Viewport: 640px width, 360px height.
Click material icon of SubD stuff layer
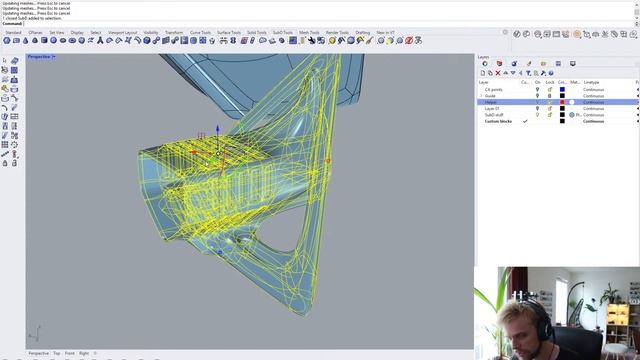572,115
